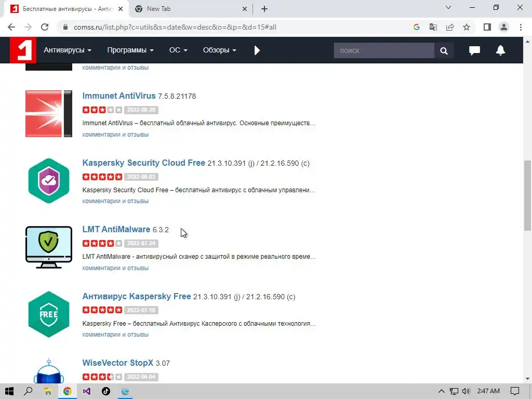Open комментарии и отзывы under Immunet AntiVirus
This screenshot has width=532, height=399.
[x=115, y=135]
